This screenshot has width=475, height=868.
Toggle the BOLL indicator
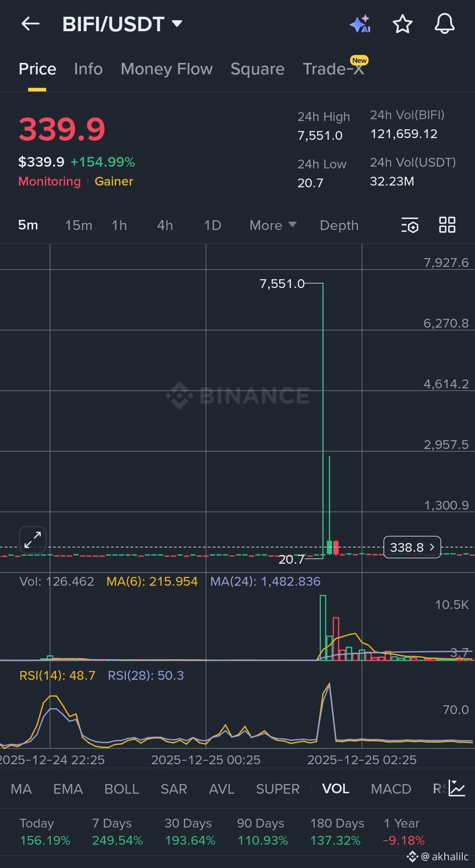click(x=122, y=789)
